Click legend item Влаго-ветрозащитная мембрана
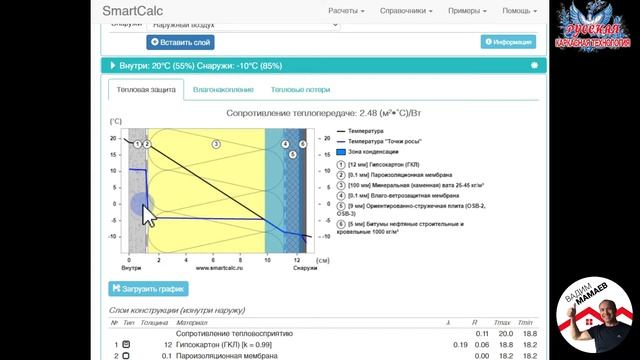The height and width of the screenshot is (360, 640). [x=398, y=196]
